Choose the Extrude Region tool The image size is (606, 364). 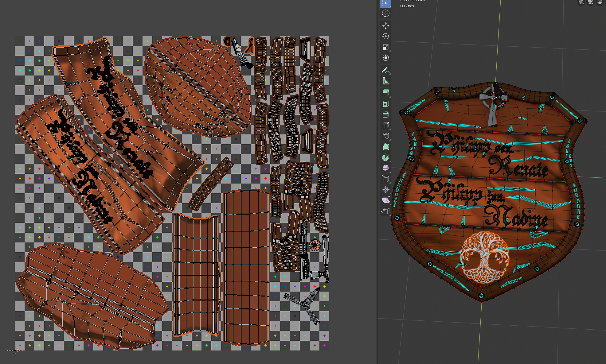tap(385, 93)
